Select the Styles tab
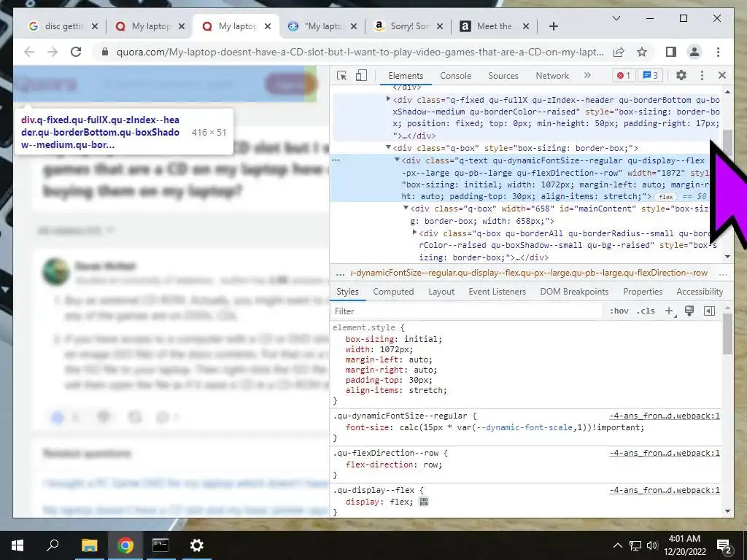 [347, 292]
